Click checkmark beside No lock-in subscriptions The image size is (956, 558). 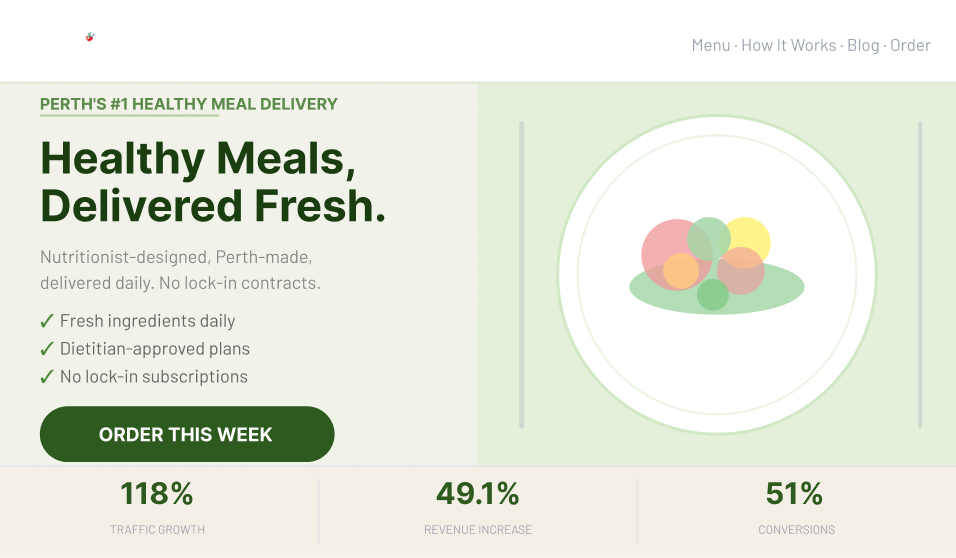pyautogui.click(x=46, y=377)
